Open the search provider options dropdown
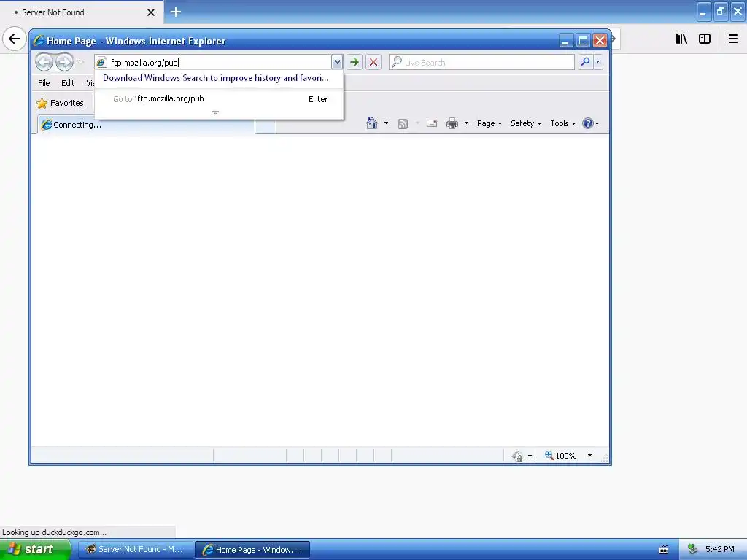Viewport: 747px width, 560px height. pos(597,62)
